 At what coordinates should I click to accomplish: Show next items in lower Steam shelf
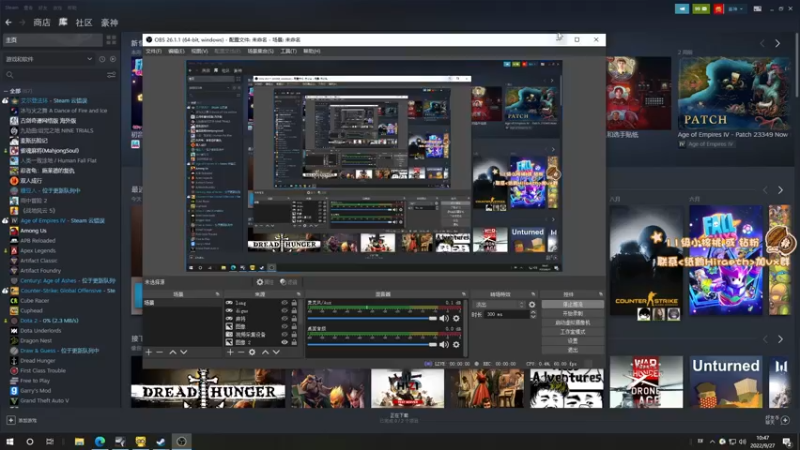(780, 339)
